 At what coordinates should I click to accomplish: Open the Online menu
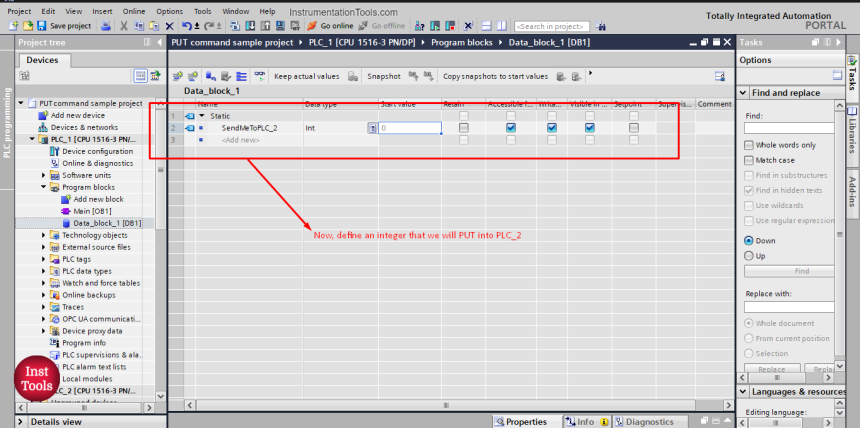coord(133,11)
